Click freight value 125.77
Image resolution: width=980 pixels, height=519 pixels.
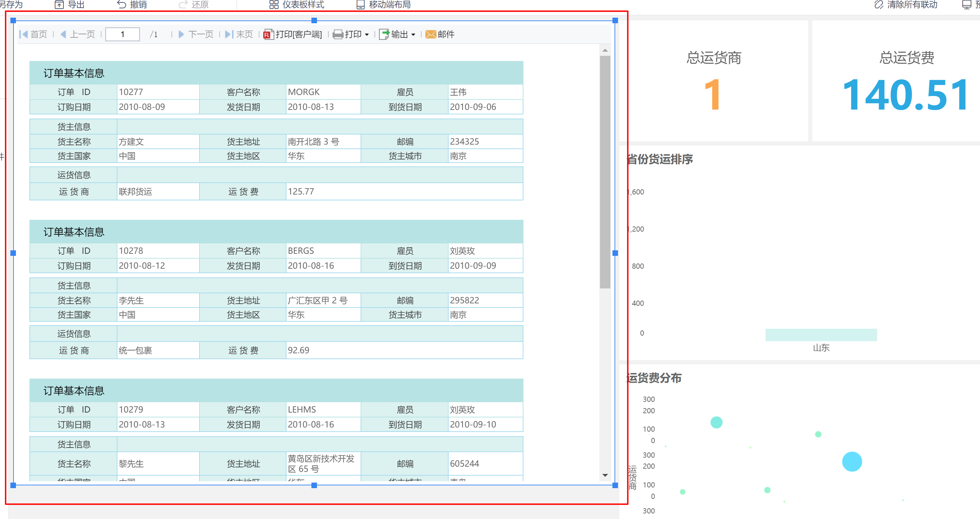coord(404,191)
